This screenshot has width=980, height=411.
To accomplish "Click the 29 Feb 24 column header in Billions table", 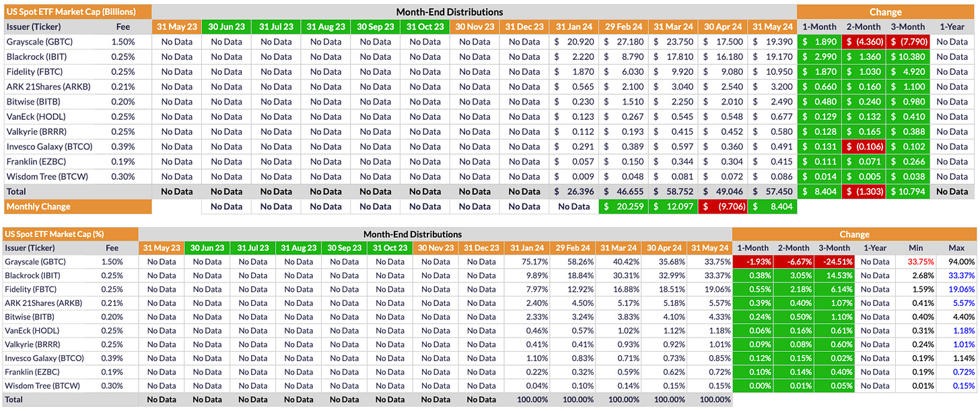I will pyautogui.click(x=623, y=27).
